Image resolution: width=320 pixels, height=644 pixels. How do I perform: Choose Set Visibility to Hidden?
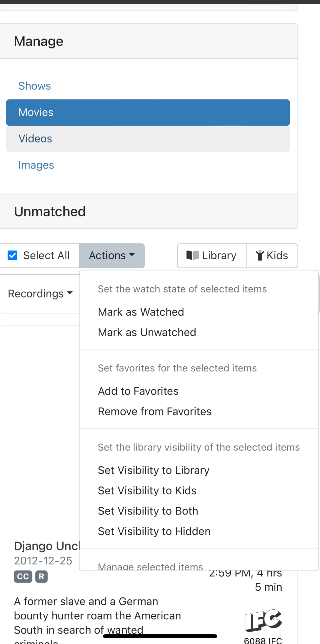154,531
